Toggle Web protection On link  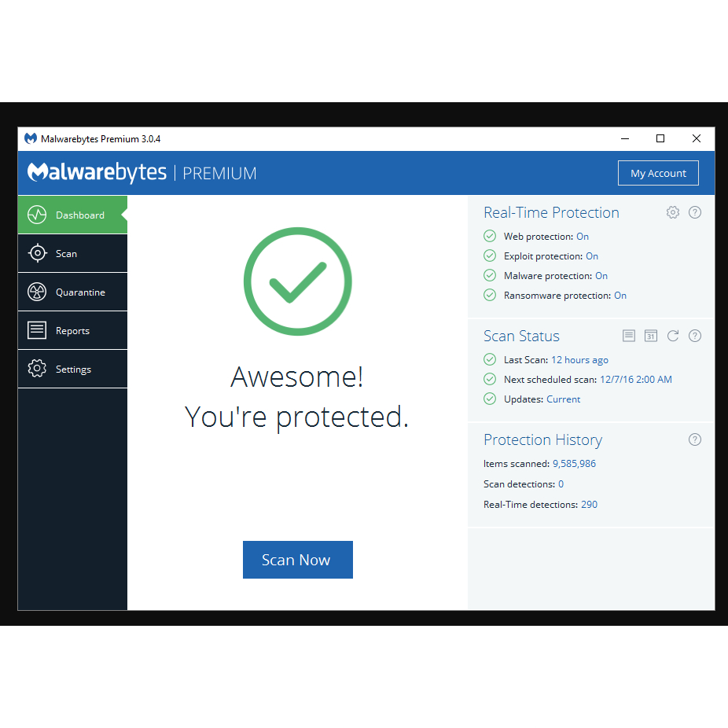tap(583, 237)
